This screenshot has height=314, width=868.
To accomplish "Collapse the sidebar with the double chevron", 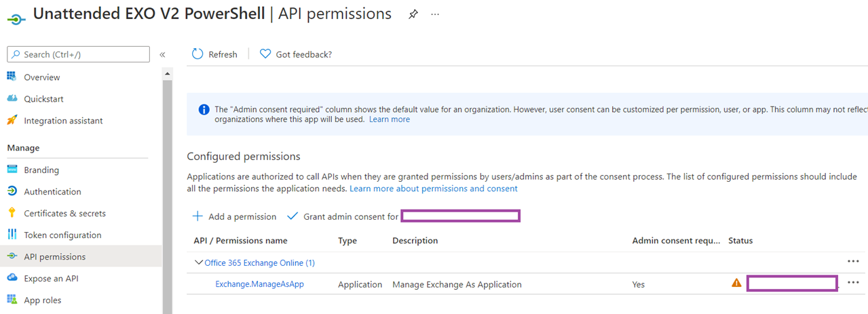I will tap(163, 54).
